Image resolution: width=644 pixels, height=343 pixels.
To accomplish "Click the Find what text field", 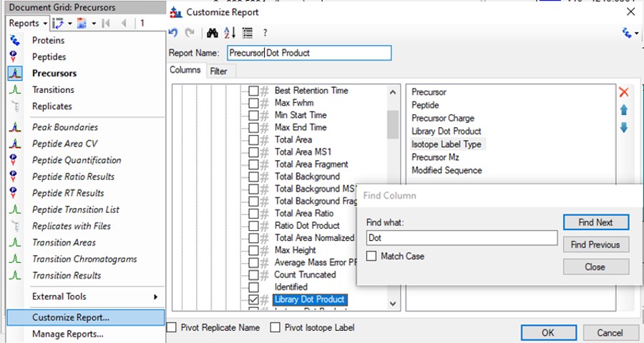I will [462, 238].
